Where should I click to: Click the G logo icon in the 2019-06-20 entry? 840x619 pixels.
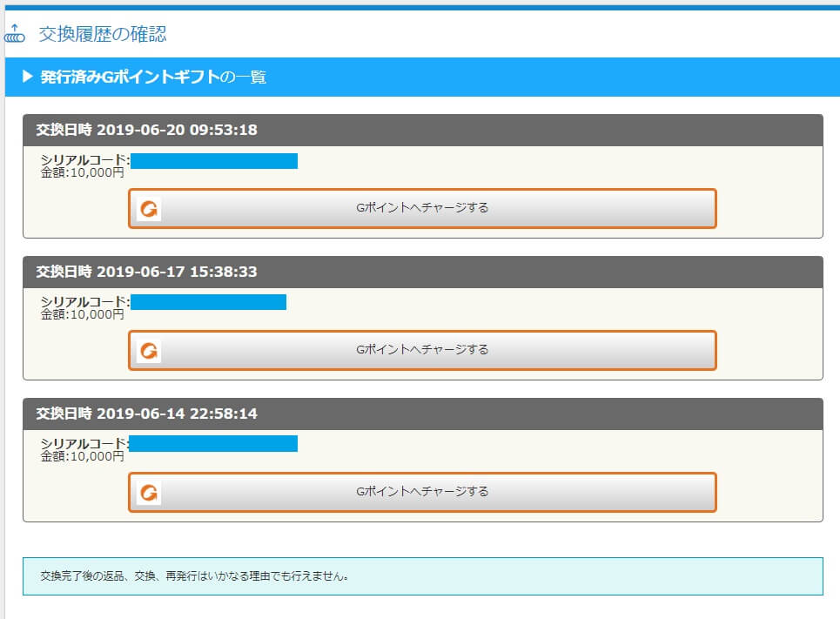pyautogui.click(x=149, y=209)
